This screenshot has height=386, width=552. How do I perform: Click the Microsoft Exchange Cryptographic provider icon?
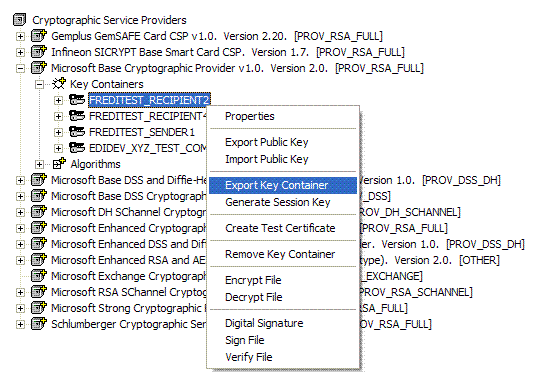(39, 276)
